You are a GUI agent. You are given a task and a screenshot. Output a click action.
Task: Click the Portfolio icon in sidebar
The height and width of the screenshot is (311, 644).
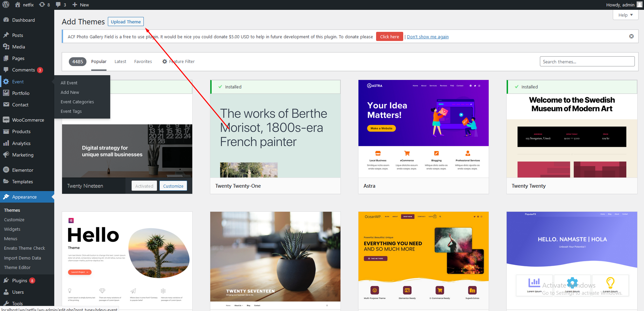pos(6,93)
